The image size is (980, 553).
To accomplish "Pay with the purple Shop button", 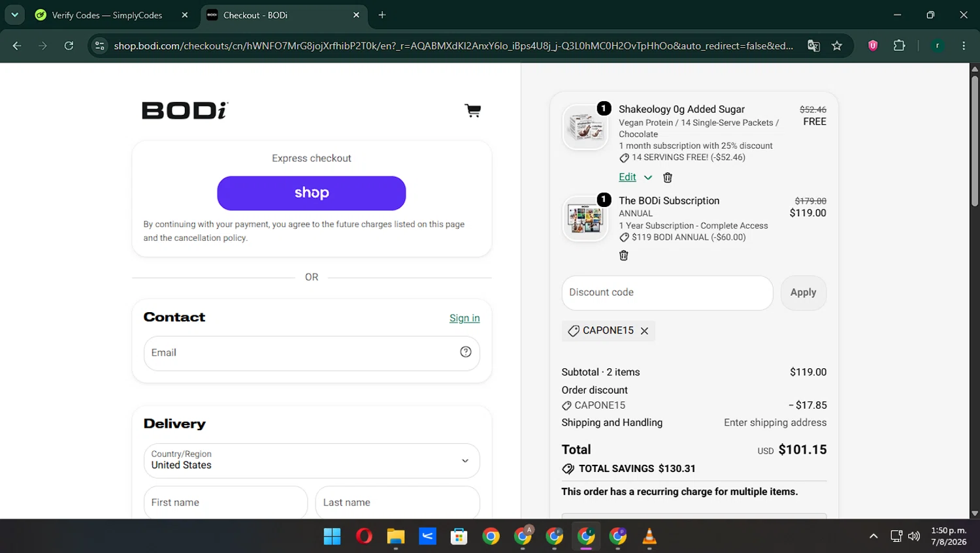I will [312, 193].
